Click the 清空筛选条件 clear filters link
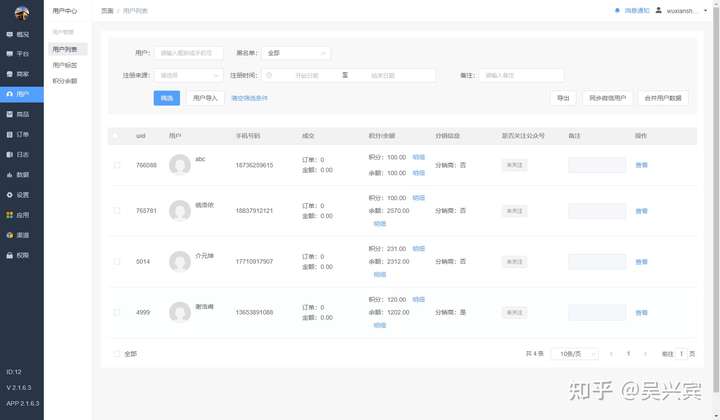Screen dimensions: 720x420 249,98
